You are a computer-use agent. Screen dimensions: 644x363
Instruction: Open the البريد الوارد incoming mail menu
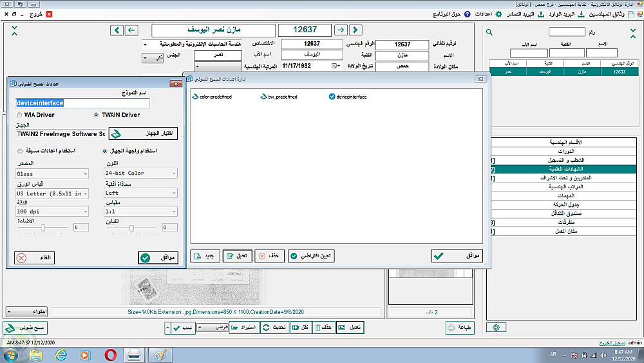pyautogui.click(x=566, y=14)
